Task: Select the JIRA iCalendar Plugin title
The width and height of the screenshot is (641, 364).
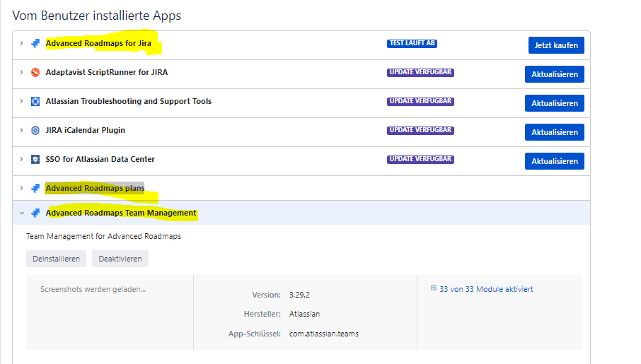Action: click(86, 130)
